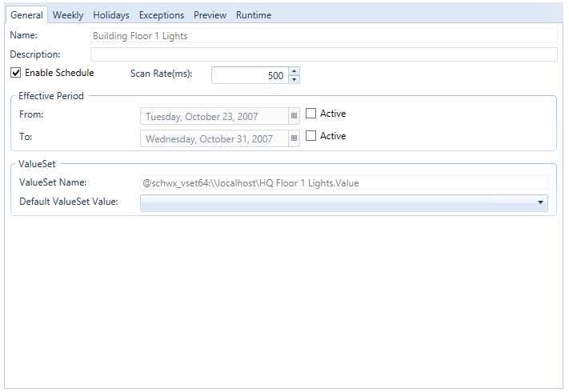Check Active for the To date
569x392 pixels.
click(x=311, y=136)
